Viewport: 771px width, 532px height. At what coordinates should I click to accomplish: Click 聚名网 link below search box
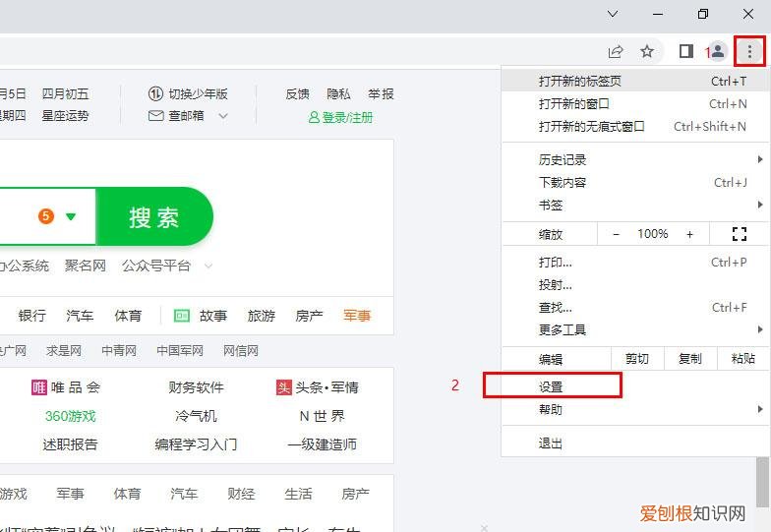86,266
